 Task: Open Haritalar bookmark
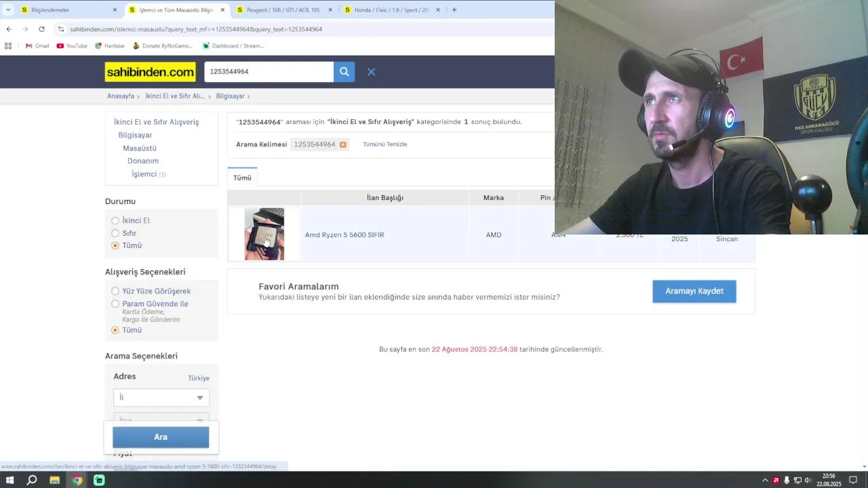[110, 46]
